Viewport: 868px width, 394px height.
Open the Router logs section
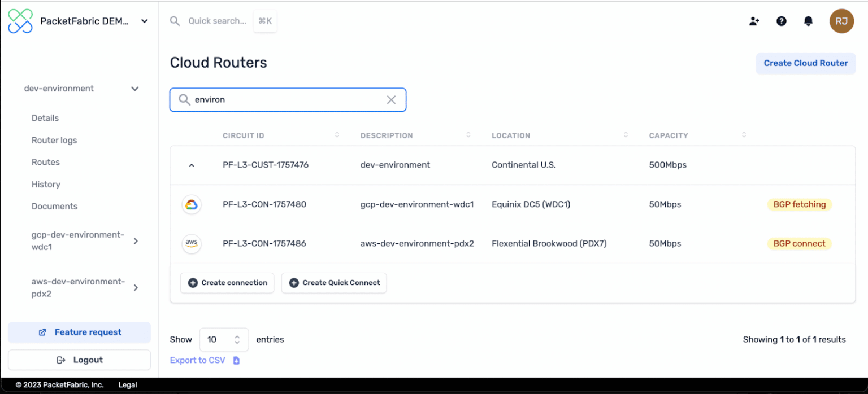click(54, 140)
